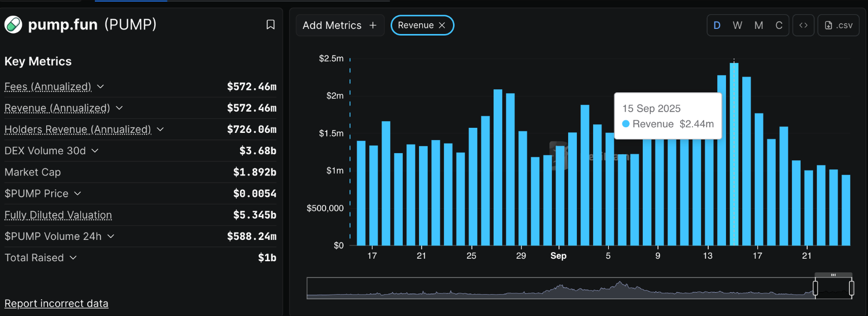
Task: Click the $588.24m volume value
Action: pos(252,236)
